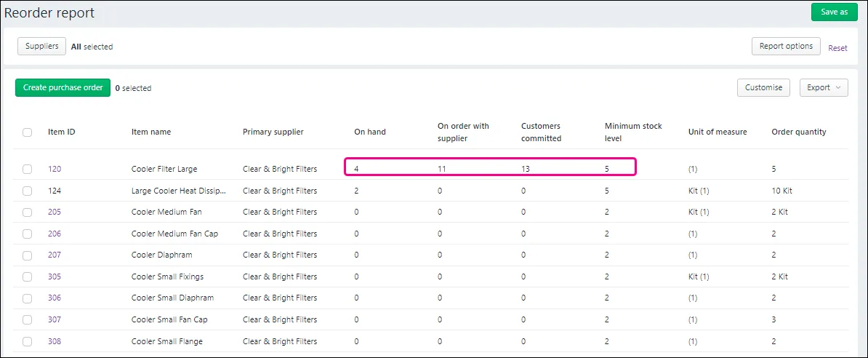Image resolution: width=868 pixels, height=358 pixels.
Task: Sort by the On hand column header
Action: 370,132
